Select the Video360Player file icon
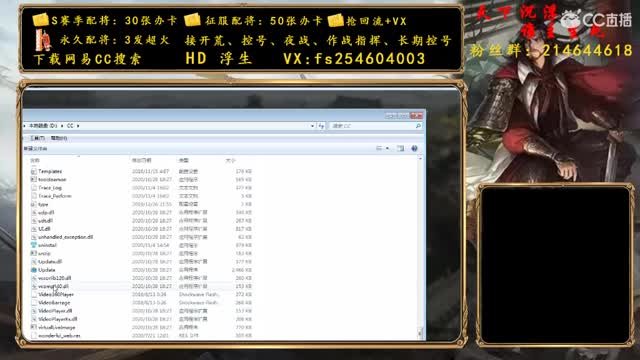The image size is (640, 360). (x=34, y=294)
